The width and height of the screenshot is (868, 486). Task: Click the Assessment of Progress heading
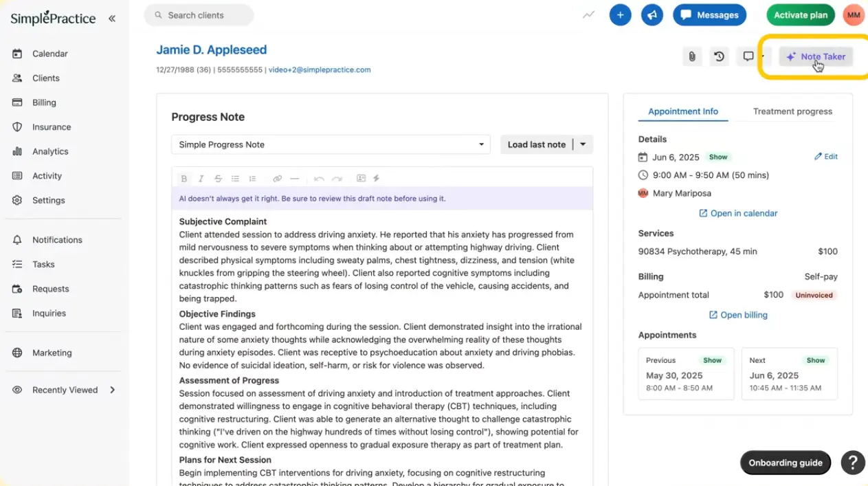(229, 380)
